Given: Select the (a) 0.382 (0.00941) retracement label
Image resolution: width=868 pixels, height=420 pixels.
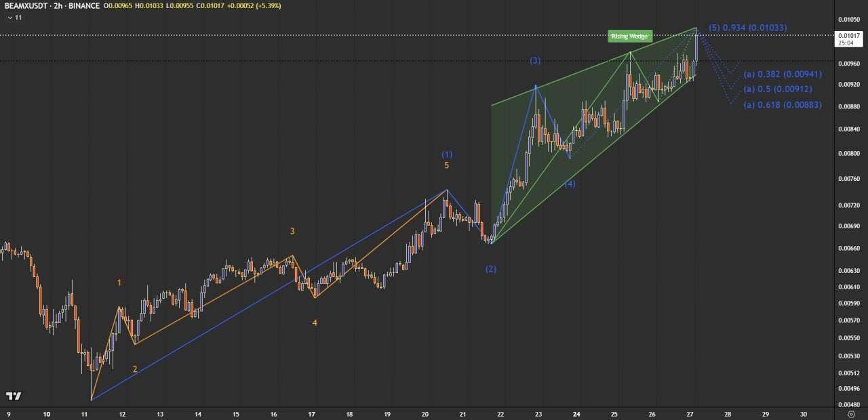Looking at the screenshot, I should point(783,75).
